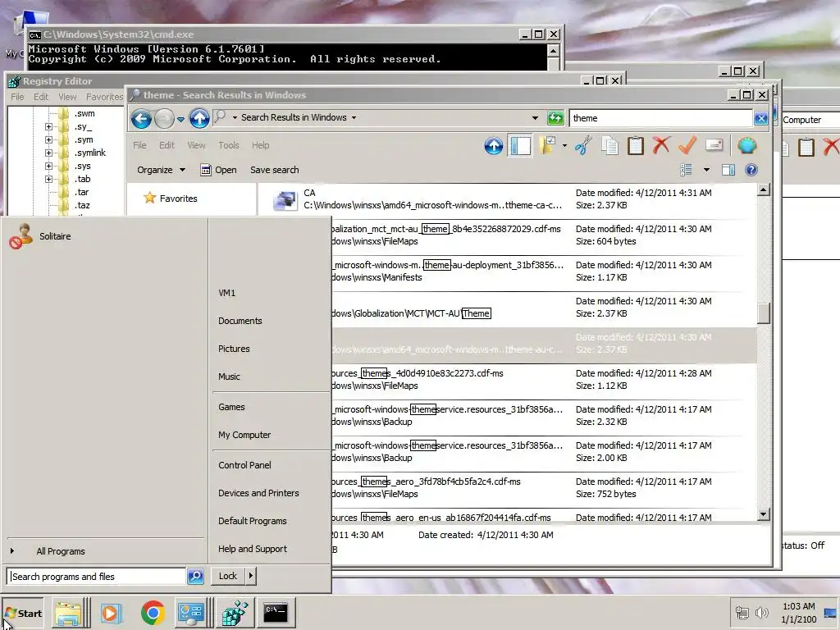Open File Explorer from the taskbar
This screenshot has width=840, height=630.
[x=69, y=613]
